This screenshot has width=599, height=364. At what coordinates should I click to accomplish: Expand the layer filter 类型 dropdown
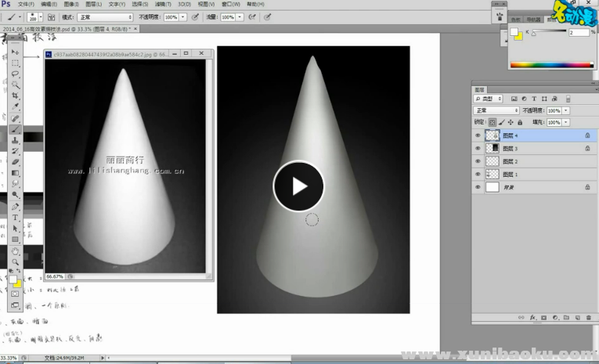[x=489, y=99]
